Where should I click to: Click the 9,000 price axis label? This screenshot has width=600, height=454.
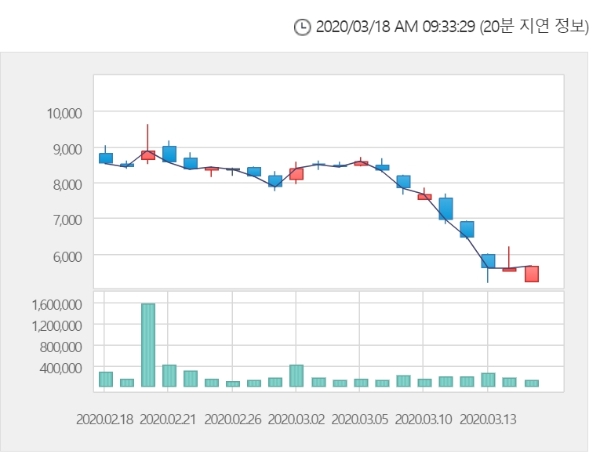tap(67, 149)
